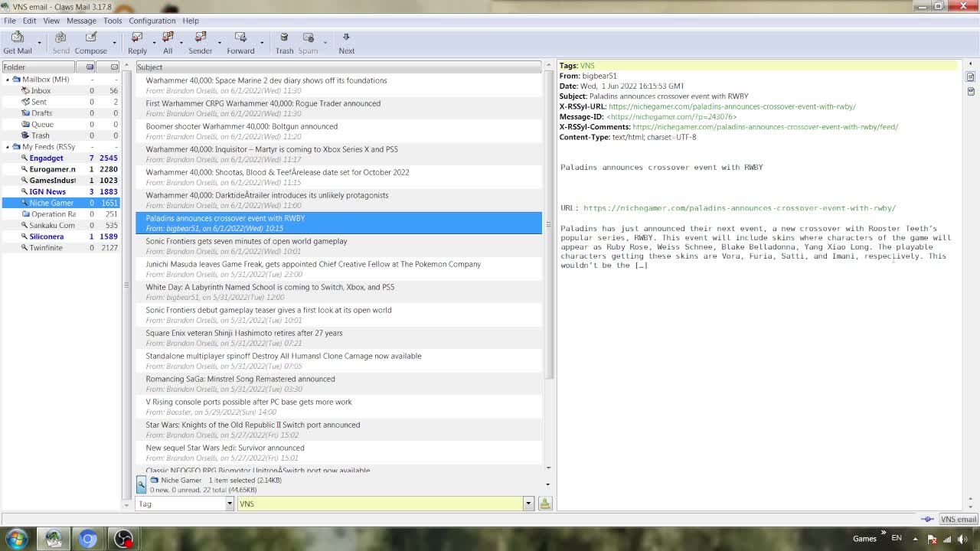Open the Help menu
This screenshot has width=980, height=551.
coord(191,21)
